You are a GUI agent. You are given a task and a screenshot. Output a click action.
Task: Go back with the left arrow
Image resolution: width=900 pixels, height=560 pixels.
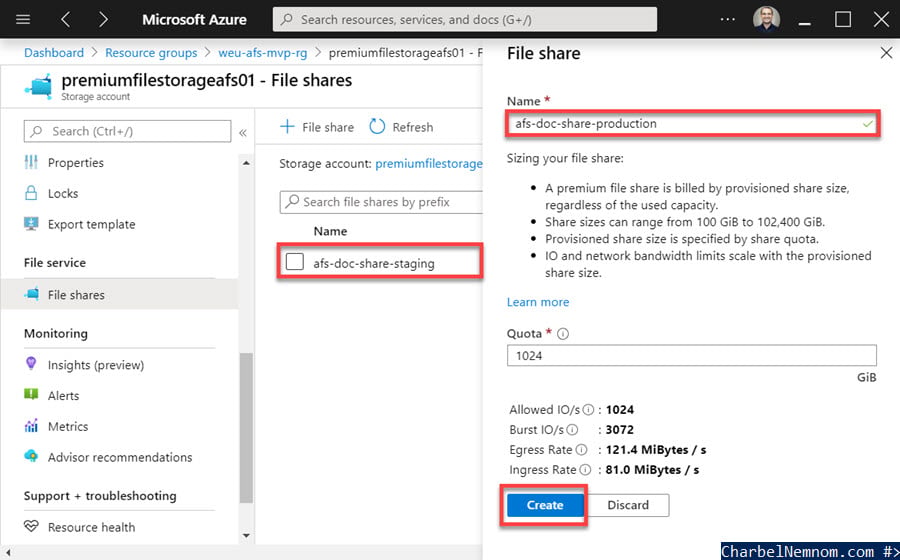pyautogui.click(x=65, y=20)
